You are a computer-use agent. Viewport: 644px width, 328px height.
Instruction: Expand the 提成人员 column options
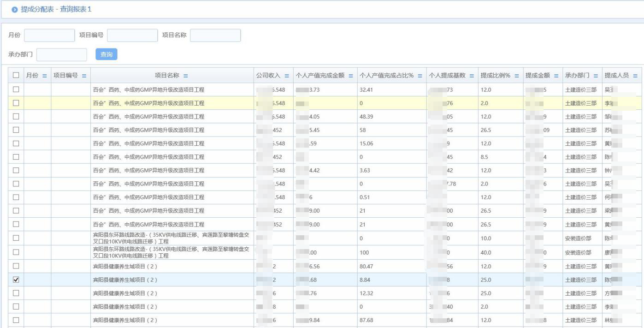(x=635, y=76)
